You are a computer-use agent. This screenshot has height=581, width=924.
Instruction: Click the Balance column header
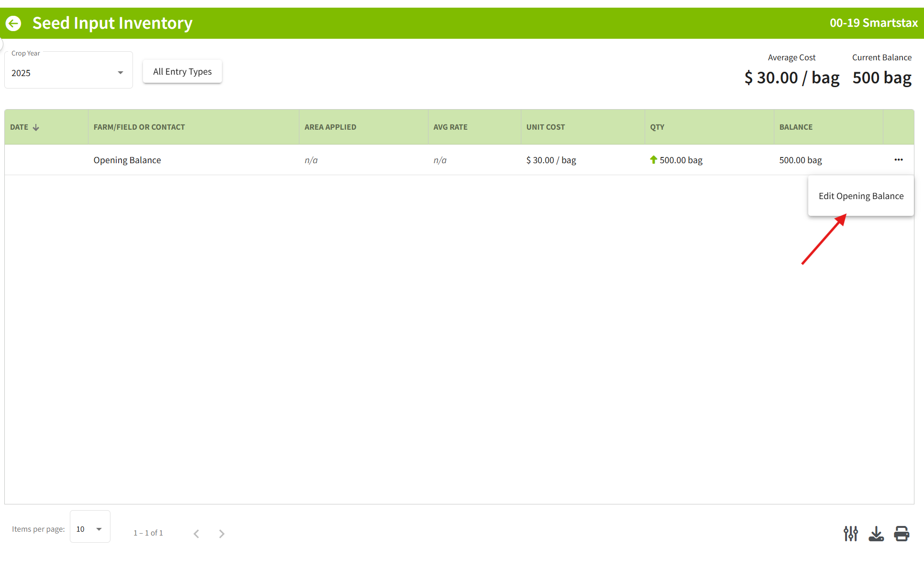pyautogui.click(x=796, y=127)
